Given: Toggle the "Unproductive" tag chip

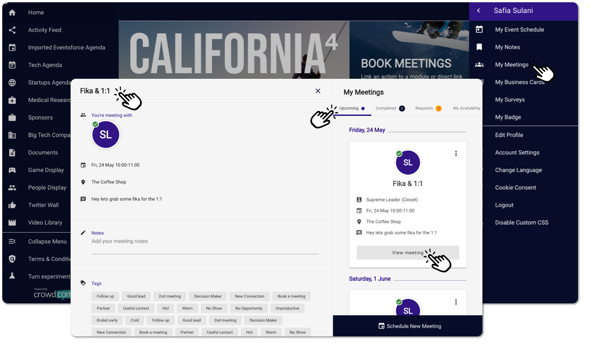Looking at the screenshot, I should pyautogui.click(x=287, y=308).
